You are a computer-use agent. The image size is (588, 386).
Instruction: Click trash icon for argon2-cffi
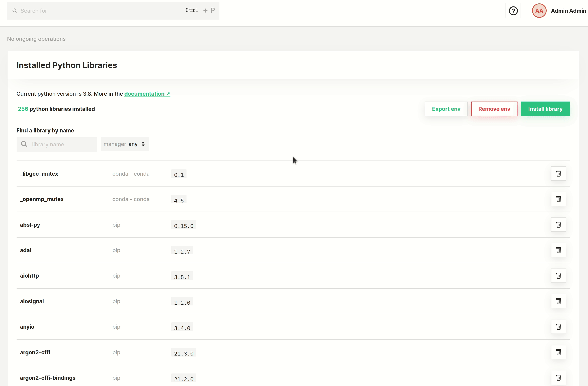558,352
